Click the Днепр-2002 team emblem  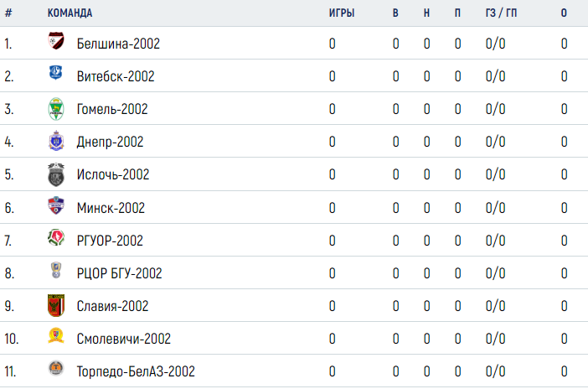tap(56, 141)
